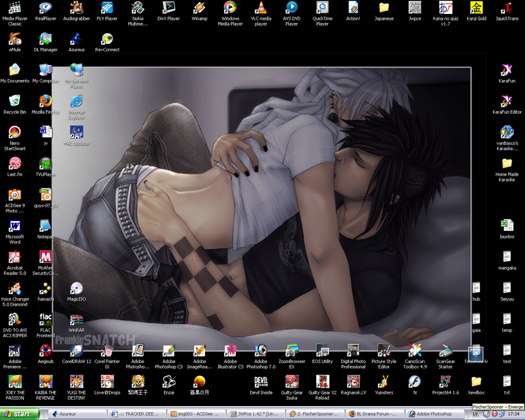Launch the Last.fm icon
The width and height of the screenshot is (525, 420).
pos(15,167)
